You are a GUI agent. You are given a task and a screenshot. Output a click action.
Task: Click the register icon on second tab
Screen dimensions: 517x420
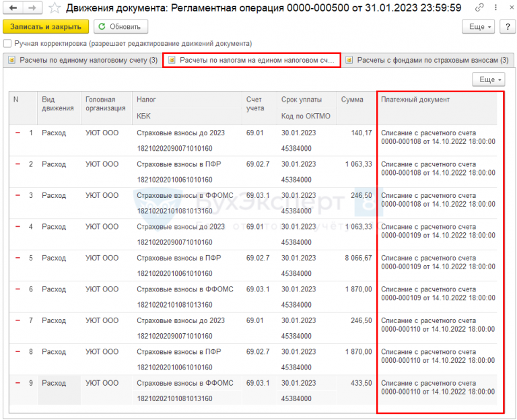pyautogui.click(x=172, y=60)
